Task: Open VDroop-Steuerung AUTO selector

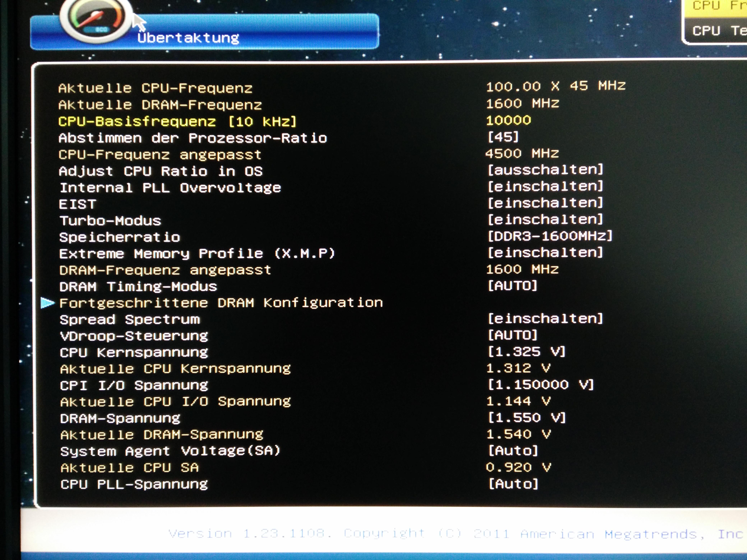Action: click(512, 335)
